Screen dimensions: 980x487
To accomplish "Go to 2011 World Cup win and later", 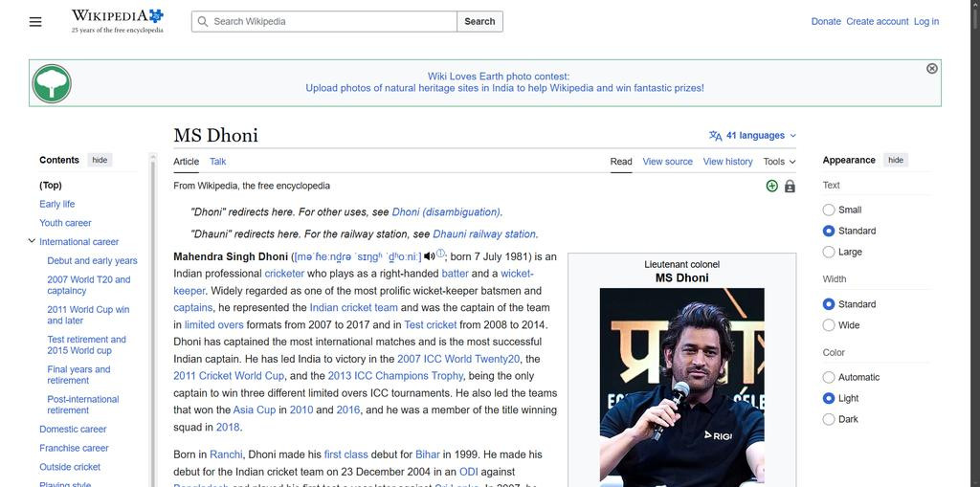I will point(88,315).
